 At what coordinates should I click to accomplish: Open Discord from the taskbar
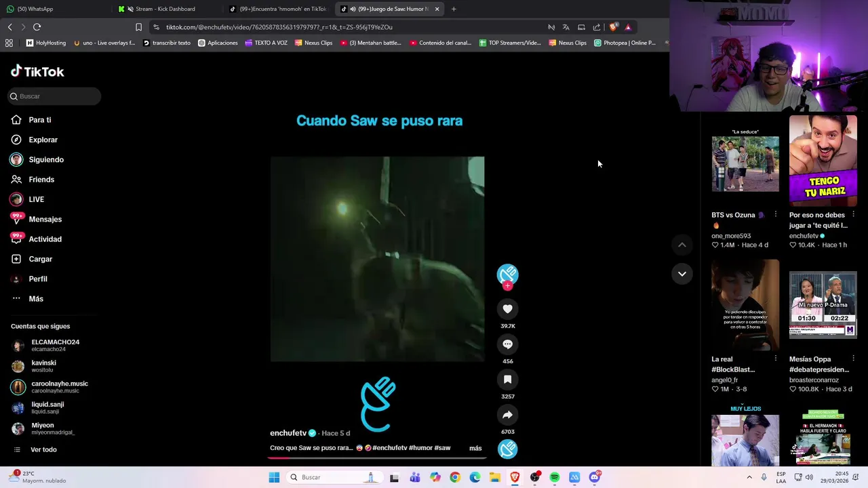pos(595,477)
